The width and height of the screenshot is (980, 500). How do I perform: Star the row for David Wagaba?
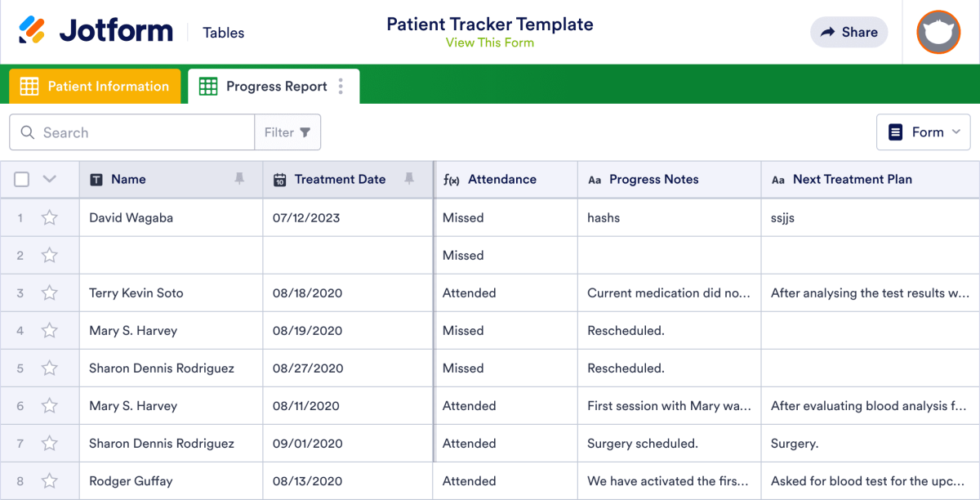[49, 217]
